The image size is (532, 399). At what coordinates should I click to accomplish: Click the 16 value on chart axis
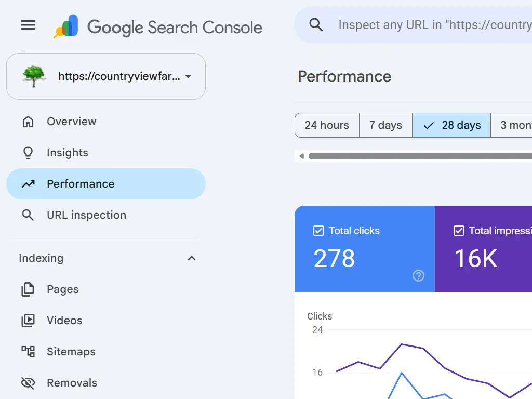tap(317, 373)
